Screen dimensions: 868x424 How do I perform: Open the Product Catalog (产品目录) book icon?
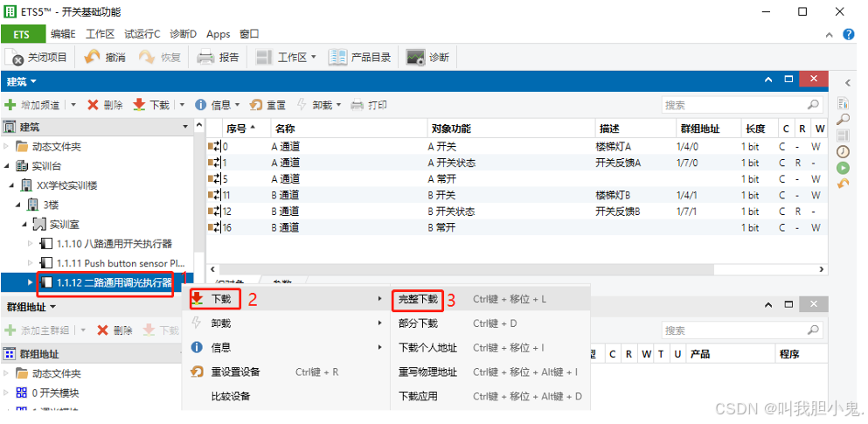(337, 58)
